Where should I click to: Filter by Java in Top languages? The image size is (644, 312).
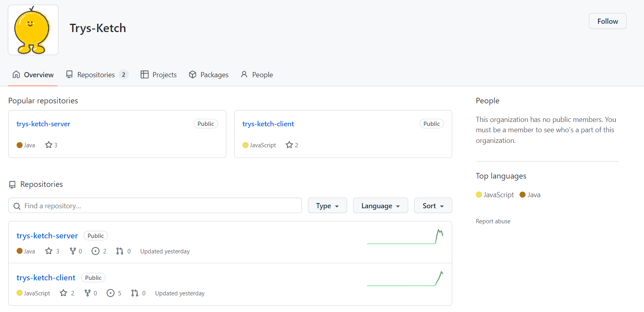(530, 194)
